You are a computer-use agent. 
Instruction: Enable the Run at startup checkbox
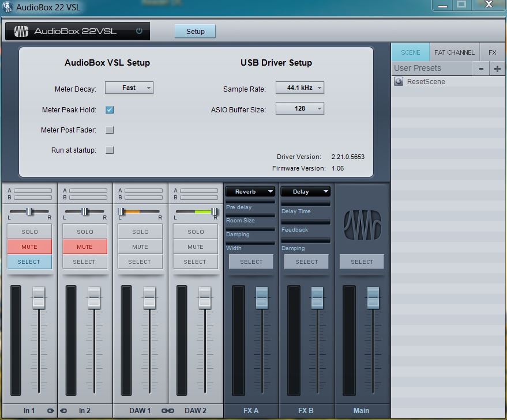tap(110, 150)
